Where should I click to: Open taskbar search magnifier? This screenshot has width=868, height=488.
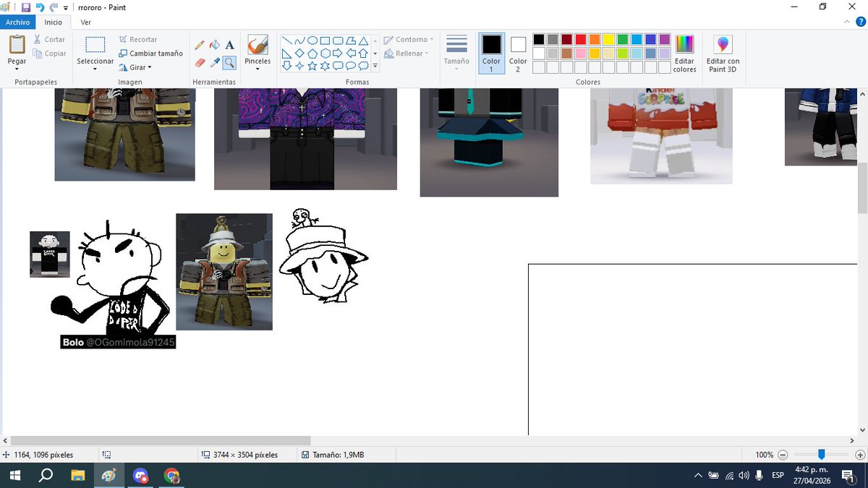point(46,476)
